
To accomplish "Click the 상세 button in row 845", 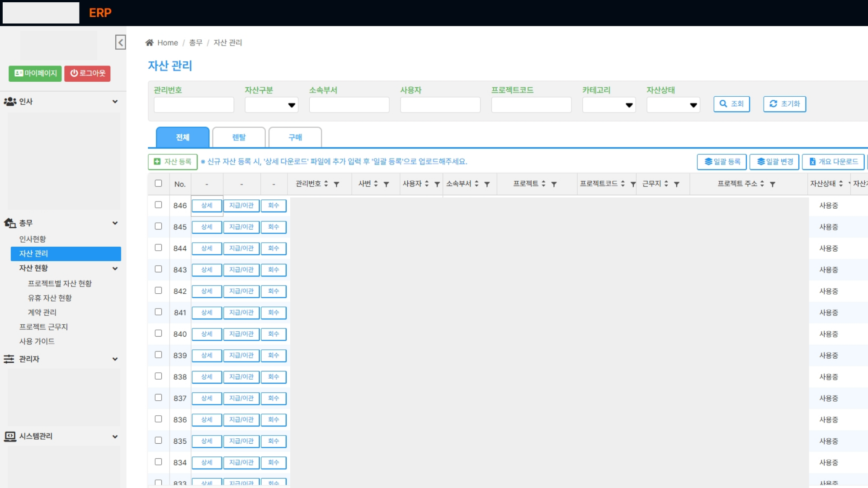I will pos(207,227).
